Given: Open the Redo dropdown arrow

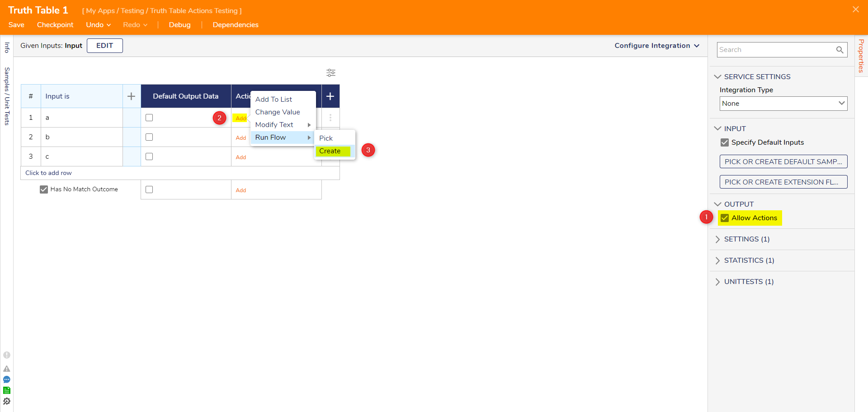Looking at the screenshot, I should 146,25.
